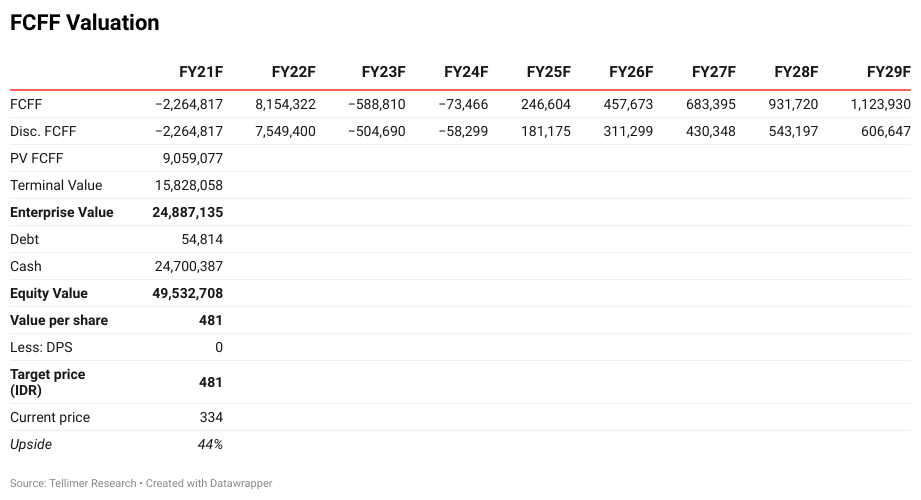The height and width of the screenshot is (500, 921).
Task: Select the Equity Value figure 49,532,708
Action: [187, 294]
